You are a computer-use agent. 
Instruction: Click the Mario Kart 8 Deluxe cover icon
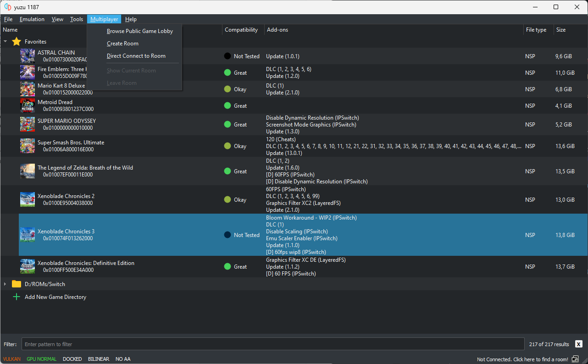coord(28,89)
